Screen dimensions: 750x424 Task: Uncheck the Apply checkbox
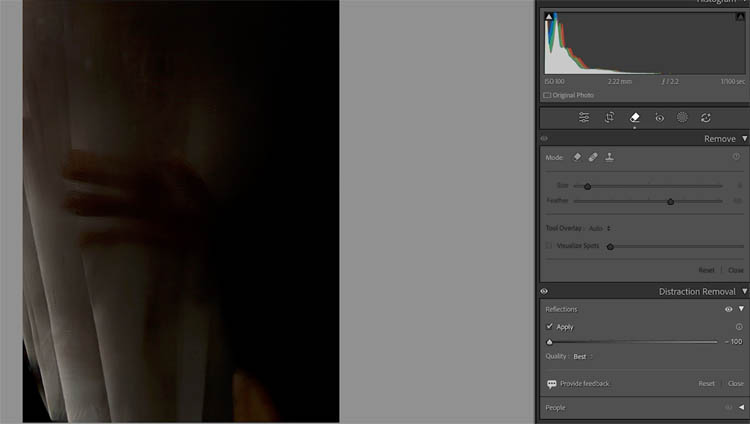coord(550,326)
